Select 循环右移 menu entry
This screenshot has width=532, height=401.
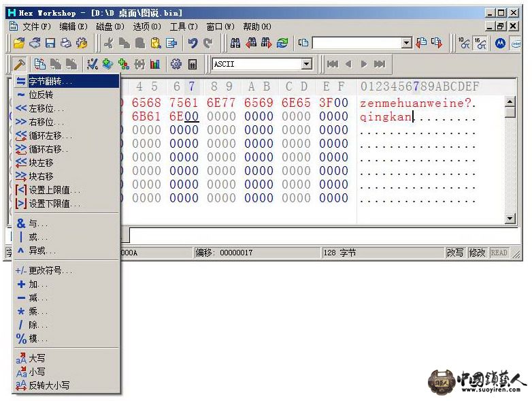(x=67, y=149)
